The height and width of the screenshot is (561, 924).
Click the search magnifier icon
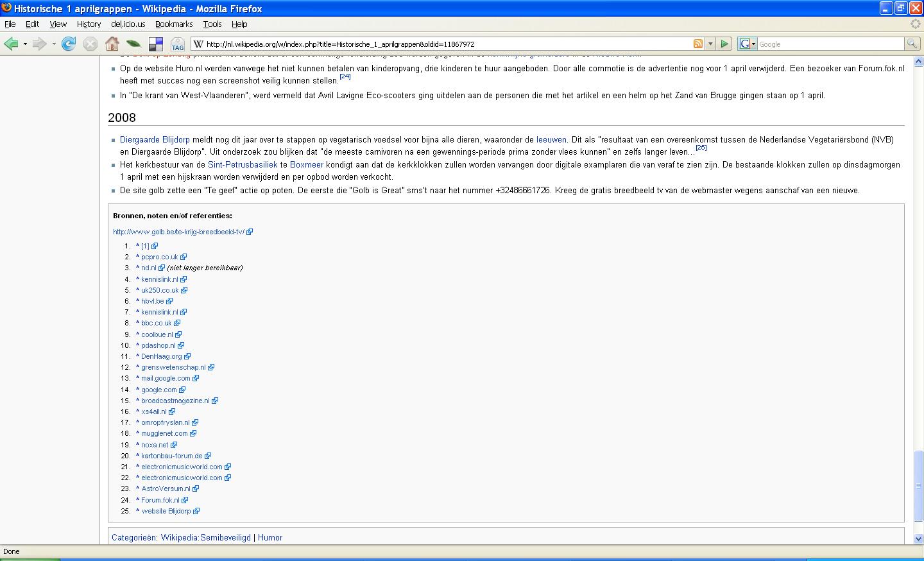(x=911, y=44)
